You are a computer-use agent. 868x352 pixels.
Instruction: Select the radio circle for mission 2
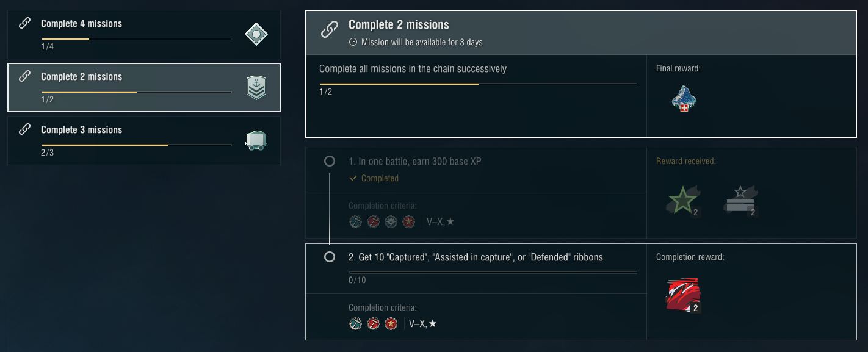coord(330,257)
